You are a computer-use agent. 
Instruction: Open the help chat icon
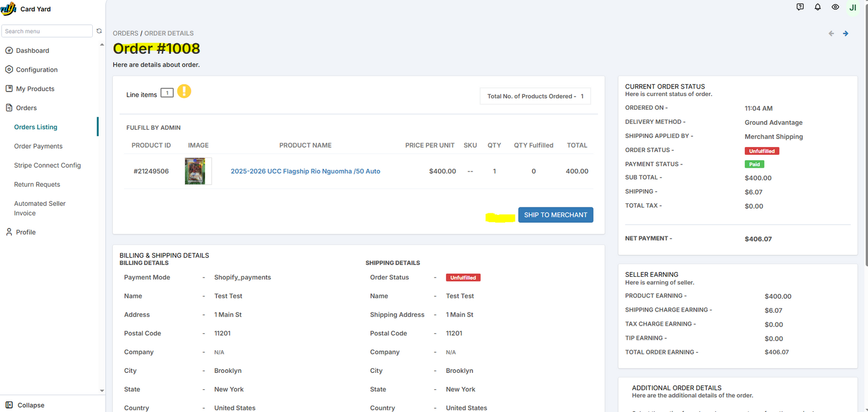[800, 7]
